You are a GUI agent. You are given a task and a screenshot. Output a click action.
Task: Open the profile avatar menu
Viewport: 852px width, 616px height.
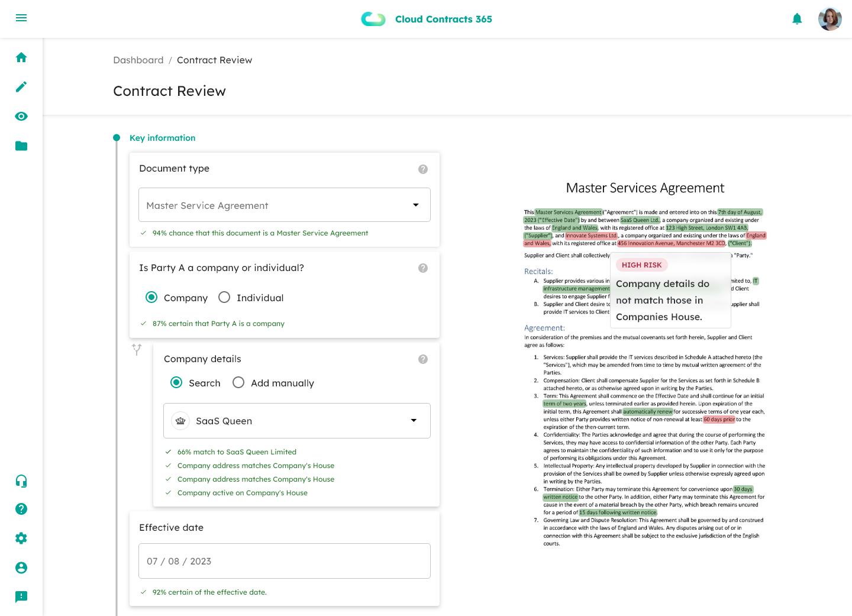[x=830, y=18]
